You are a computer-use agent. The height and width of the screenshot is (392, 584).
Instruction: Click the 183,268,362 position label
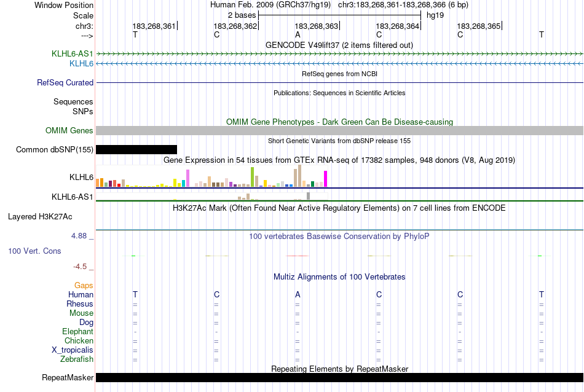[235, 26]
